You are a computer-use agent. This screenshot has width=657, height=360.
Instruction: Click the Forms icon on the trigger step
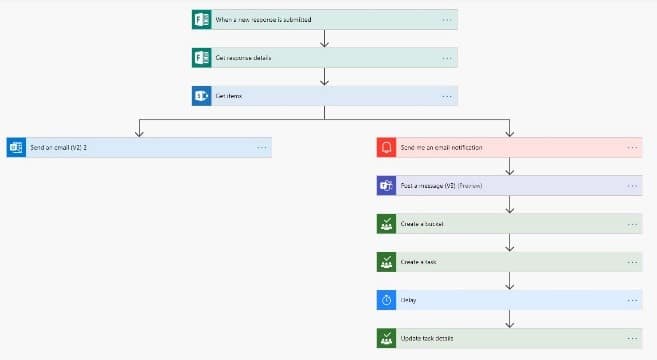202,20
